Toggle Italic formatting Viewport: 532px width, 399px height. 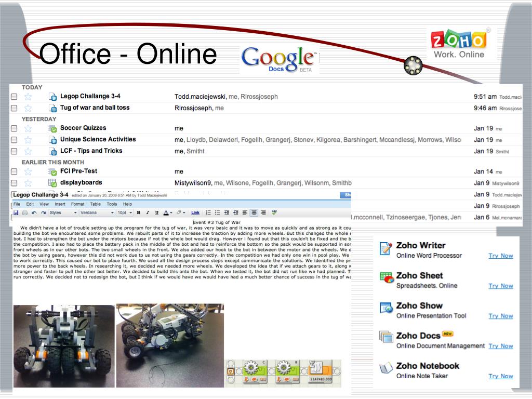(148, 212)
